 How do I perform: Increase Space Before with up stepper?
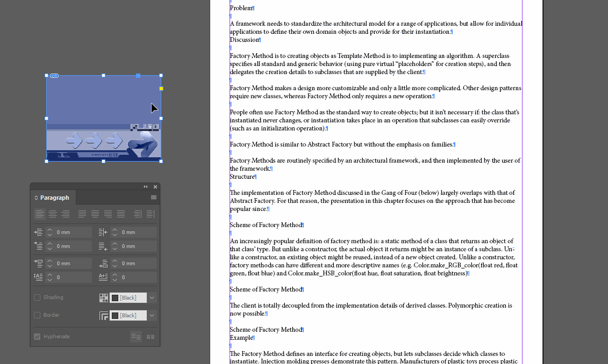coord(49,260)
